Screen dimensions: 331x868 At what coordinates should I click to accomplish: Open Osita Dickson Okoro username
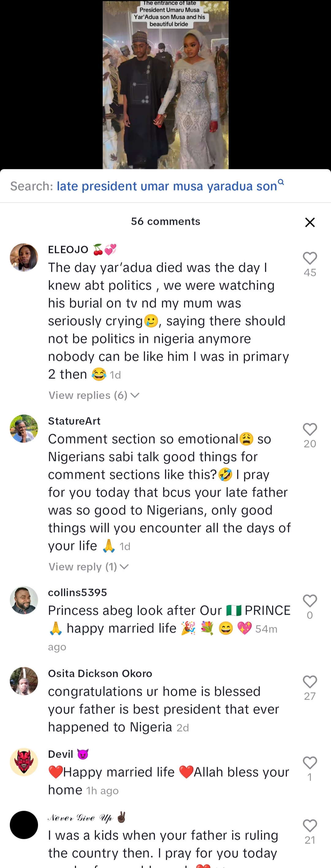coord(100,673)
